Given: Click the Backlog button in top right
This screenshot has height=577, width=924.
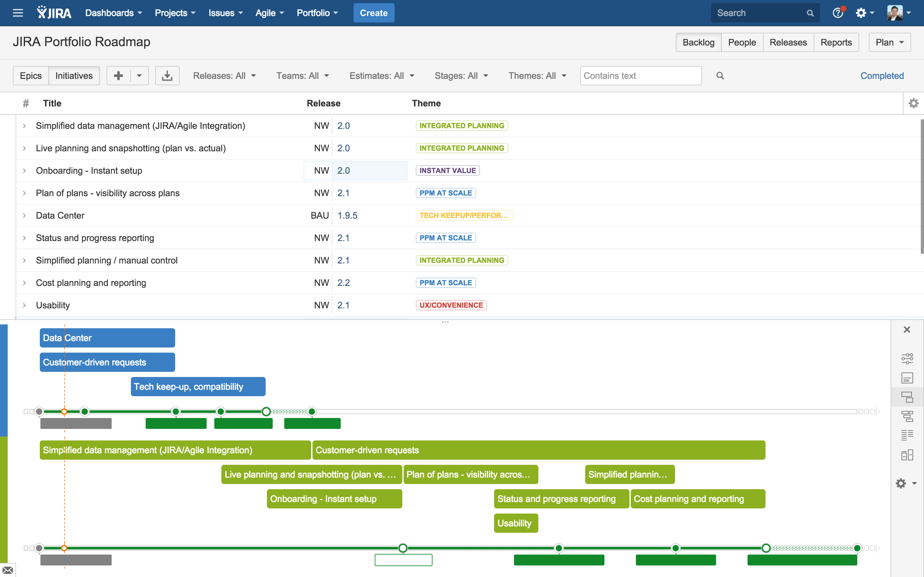Looking at the screenshot, I should 698,41.
